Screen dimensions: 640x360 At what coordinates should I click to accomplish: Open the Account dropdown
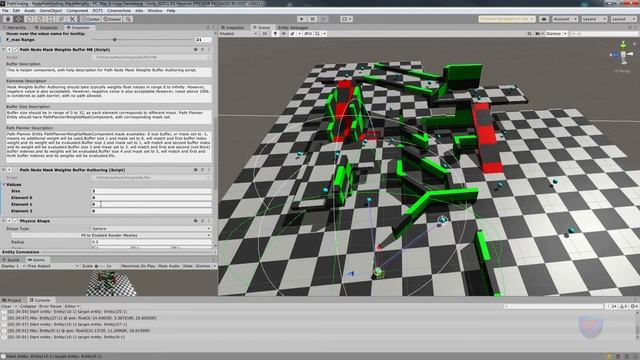(x=564, y=19)
